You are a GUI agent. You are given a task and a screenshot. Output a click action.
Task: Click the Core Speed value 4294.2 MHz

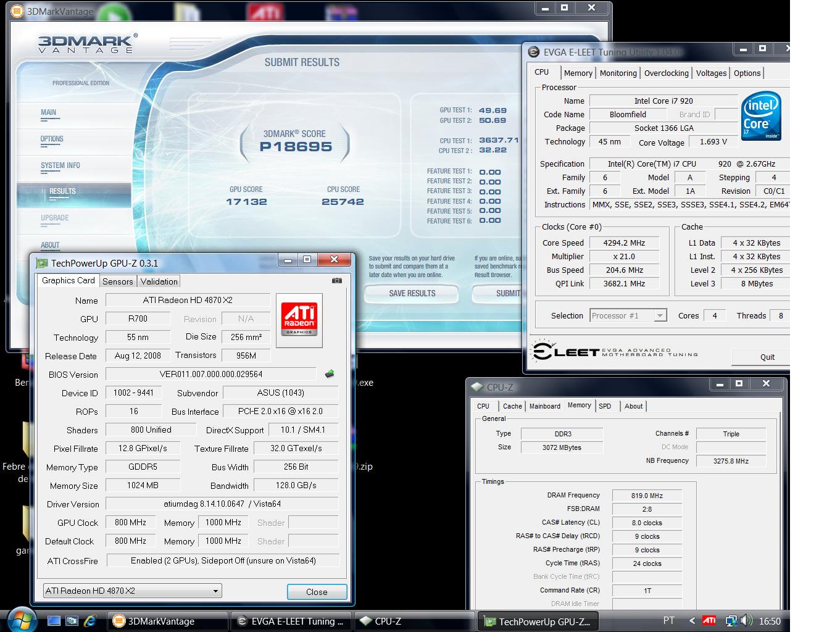(x=624, y=243)
